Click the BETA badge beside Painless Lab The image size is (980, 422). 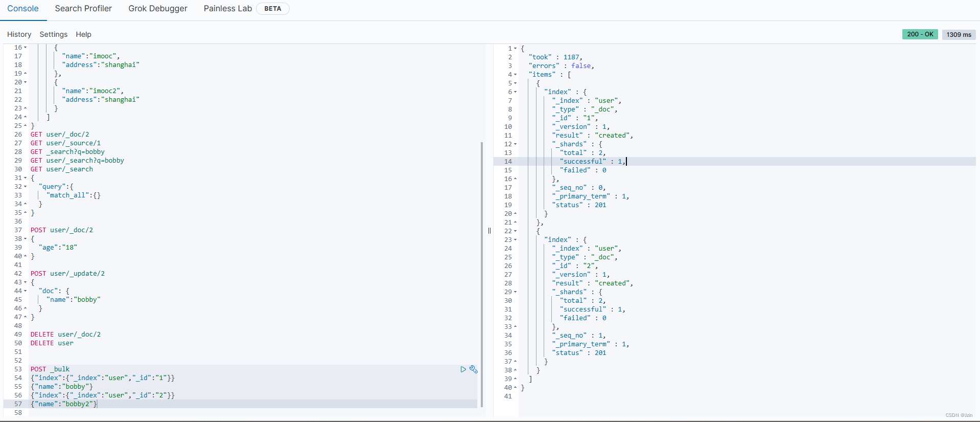[x=273, y=9]
